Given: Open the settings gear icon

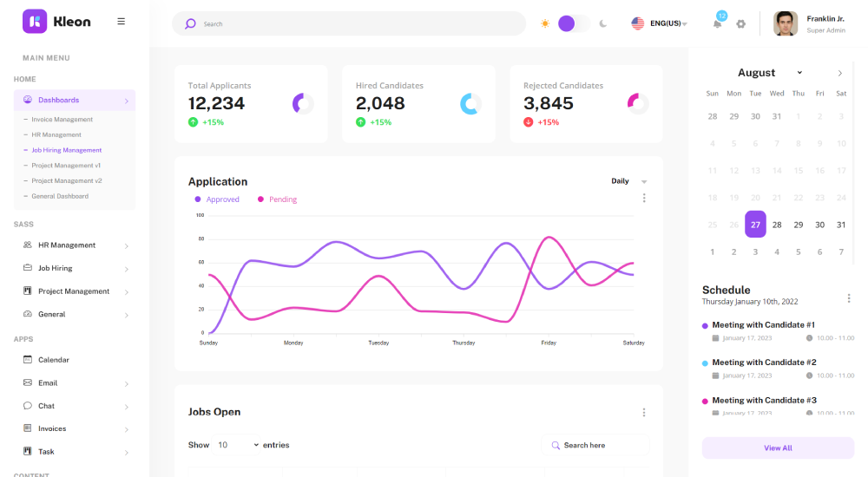Looking at the screenshot, I should (740, 23).
